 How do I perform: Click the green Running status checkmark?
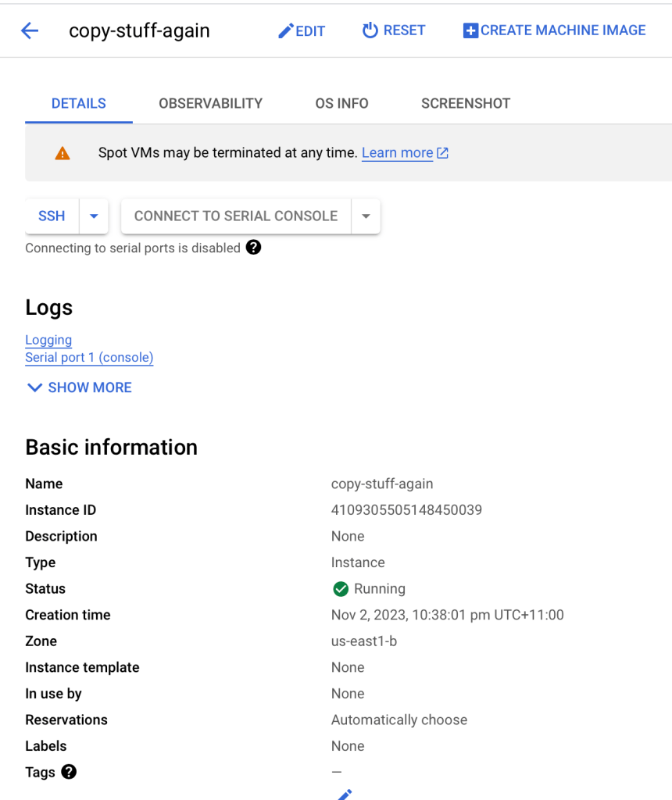[340, 589]
